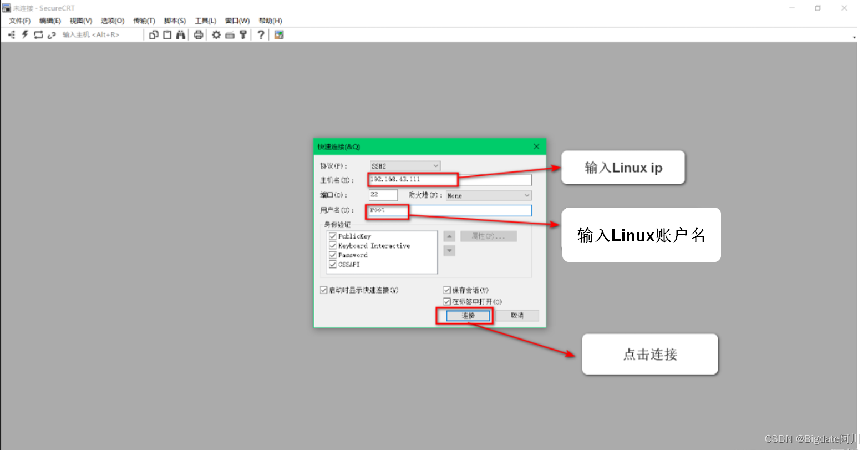Screen dimensions: 868x450
Task: Open the 防火墙 None dropdown
Action: point(489,196)
